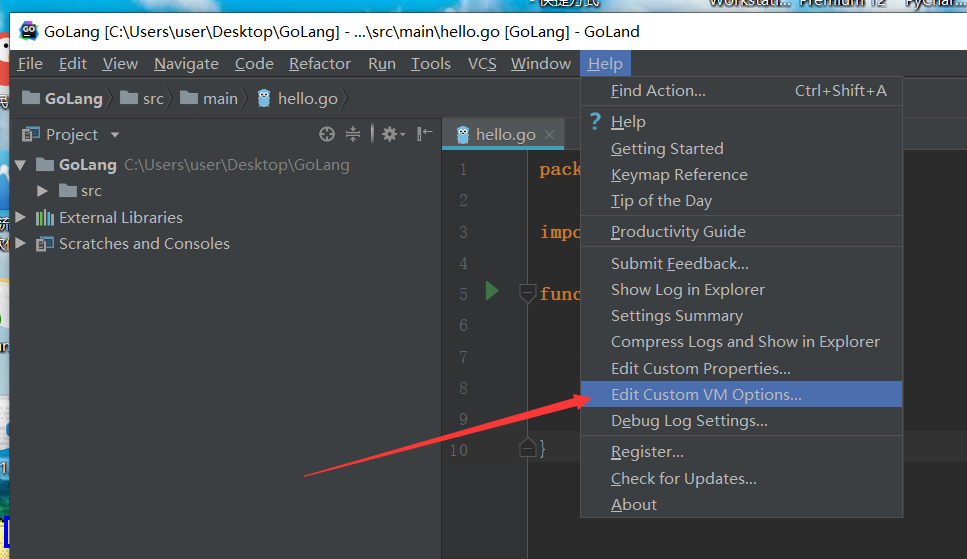The height and width of the screenshot is (559, 967).
Task: Run main function using green gutter arrow
Action: [492, 290]
